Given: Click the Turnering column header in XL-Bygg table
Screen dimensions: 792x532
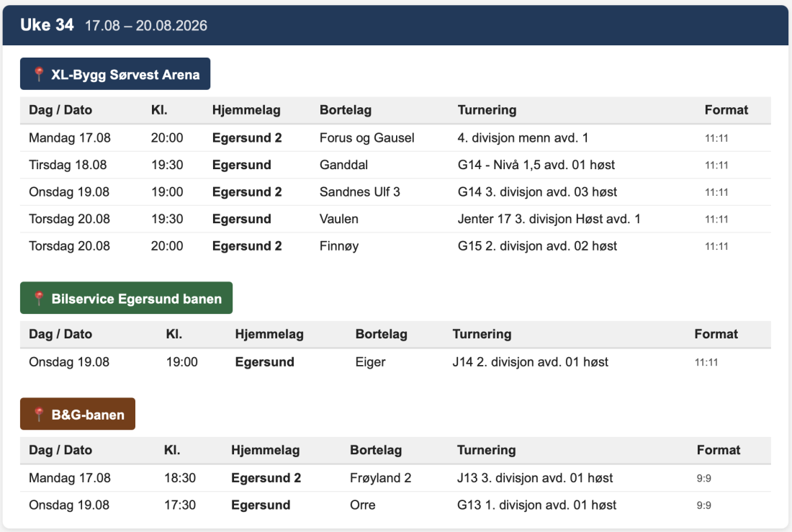Looking at the screenshot, I should [487, 110].
